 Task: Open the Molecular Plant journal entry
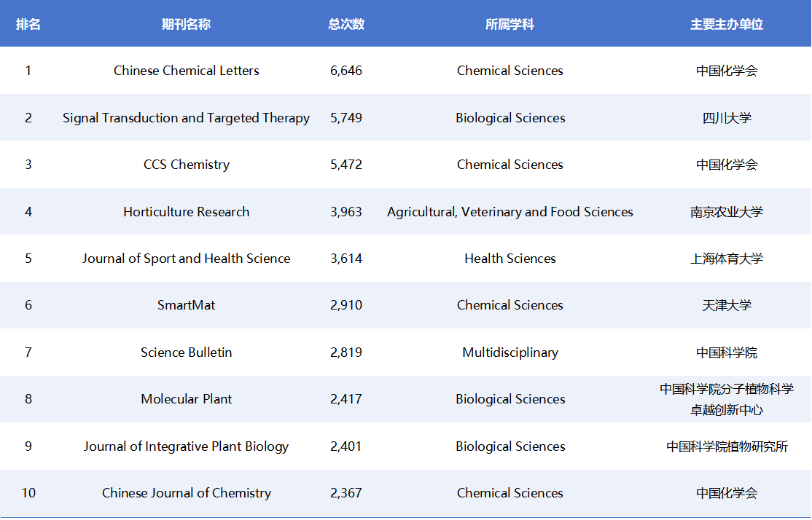tap(186, 399)
